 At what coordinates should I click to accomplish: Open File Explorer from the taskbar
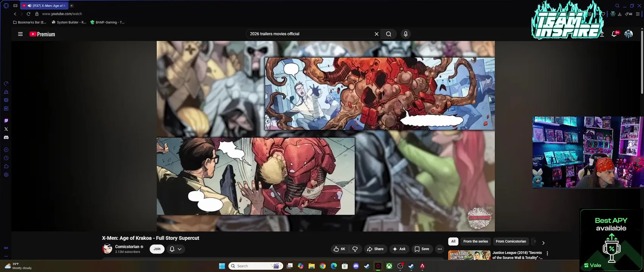point(311,266)
